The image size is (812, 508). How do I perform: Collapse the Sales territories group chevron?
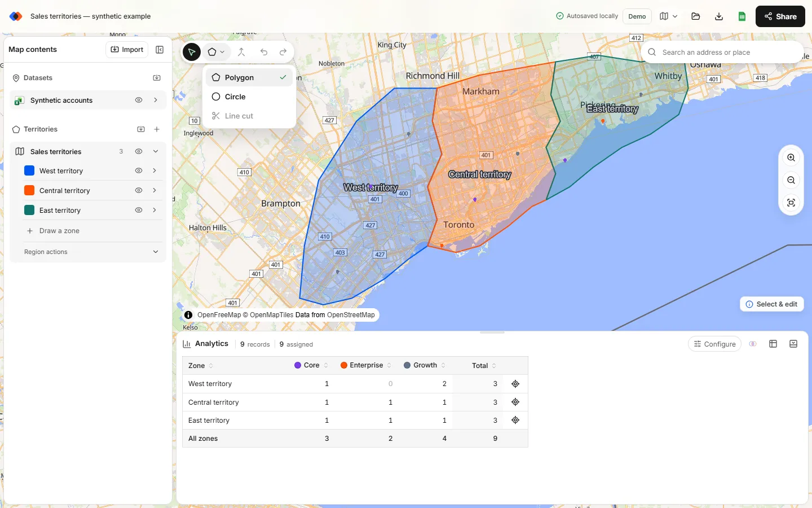(156, 151)
